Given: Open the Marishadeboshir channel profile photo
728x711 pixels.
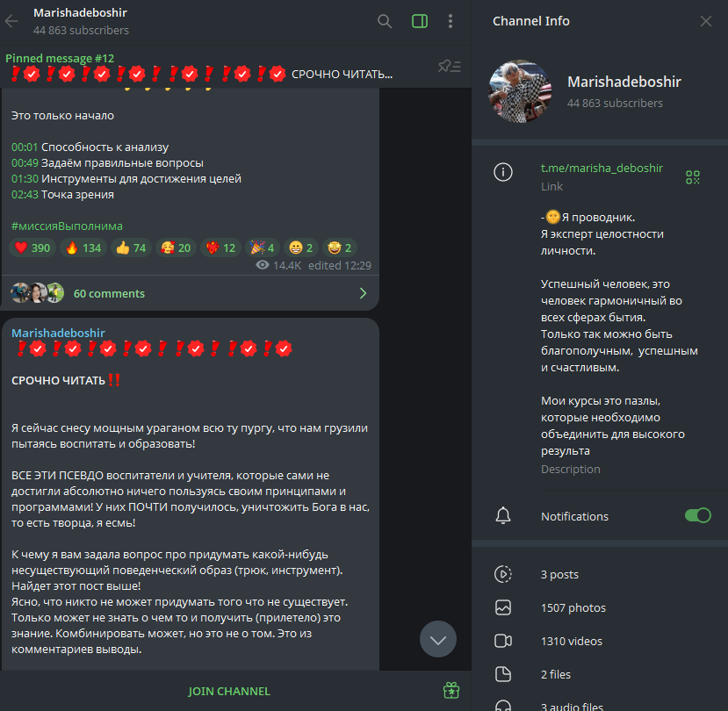Looking at the screenshot, I should tap(520, 91).
